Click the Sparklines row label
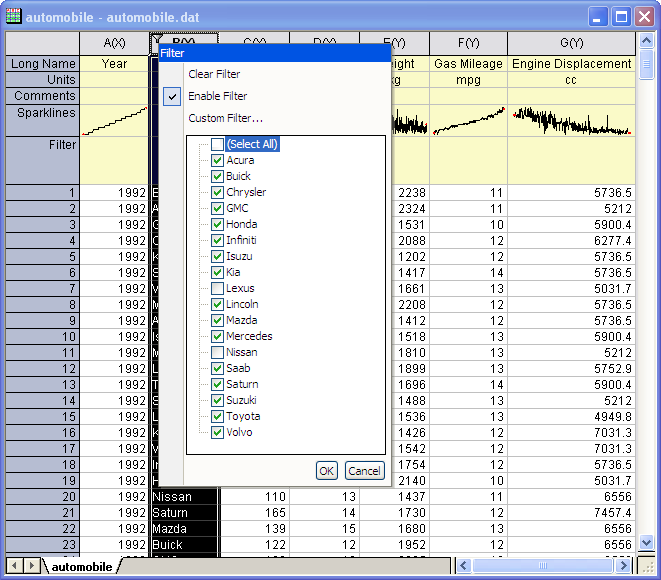The image size is (661, 580). (43, 120)
